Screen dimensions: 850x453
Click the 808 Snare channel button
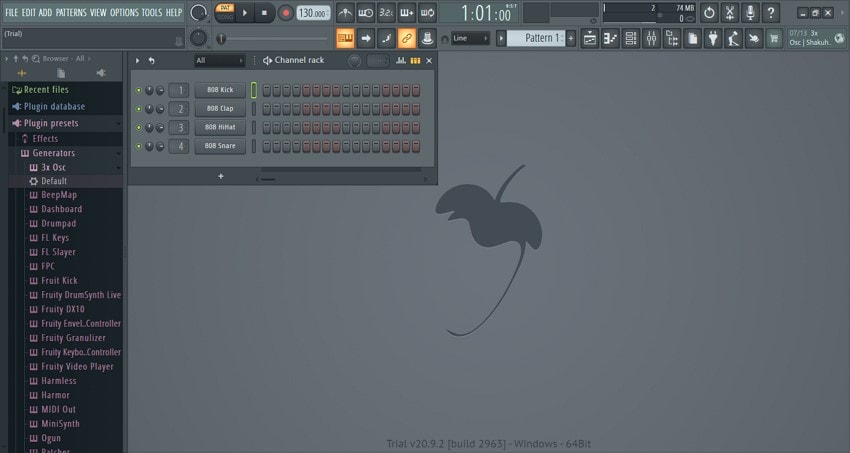click(x=220, y=146)
